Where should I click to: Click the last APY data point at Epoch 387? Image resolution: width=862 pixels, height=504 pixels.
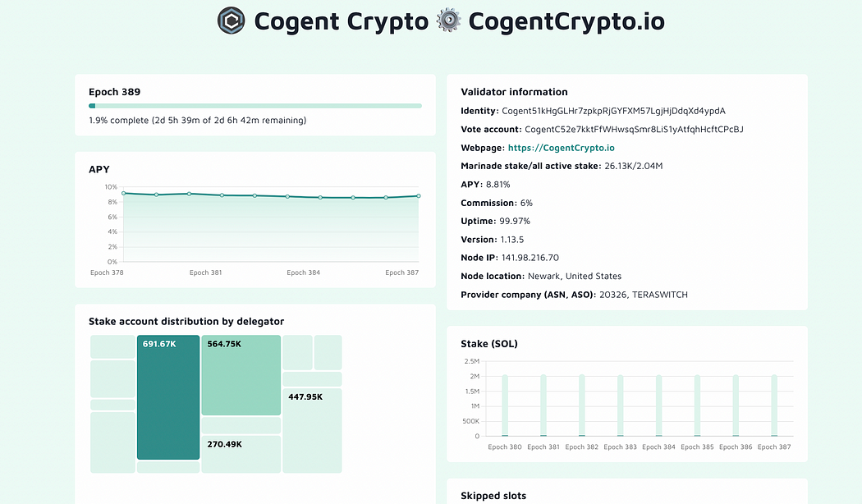419,195
